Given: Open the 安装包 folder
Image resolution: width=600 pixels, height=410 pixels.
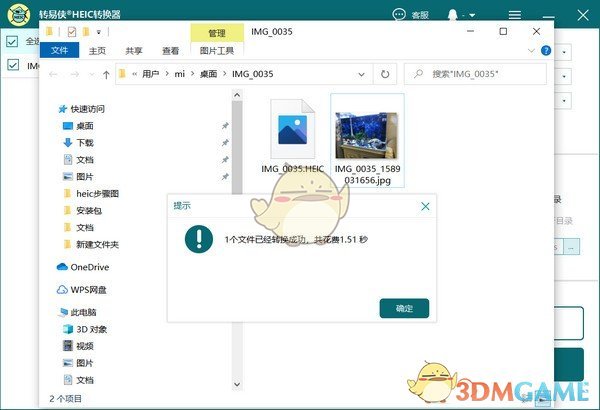Looking at the screenshot, I should point(83,211).
